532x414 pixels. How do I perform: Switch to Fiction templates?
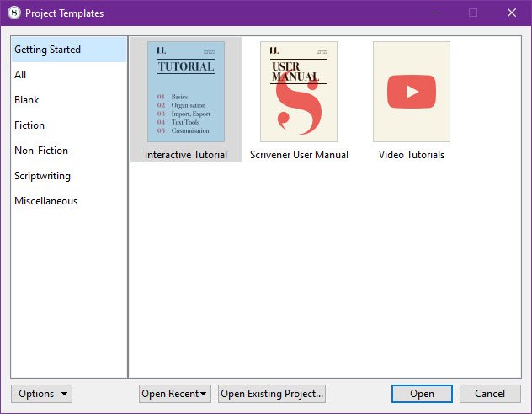point(69,125)
